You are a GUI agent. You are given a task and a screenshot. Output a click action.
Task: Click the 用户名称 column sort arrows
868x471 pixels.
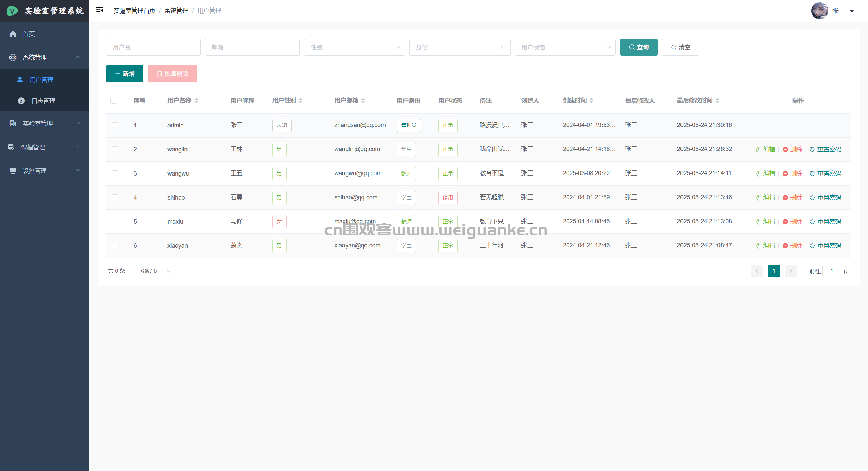click(196, 101)
